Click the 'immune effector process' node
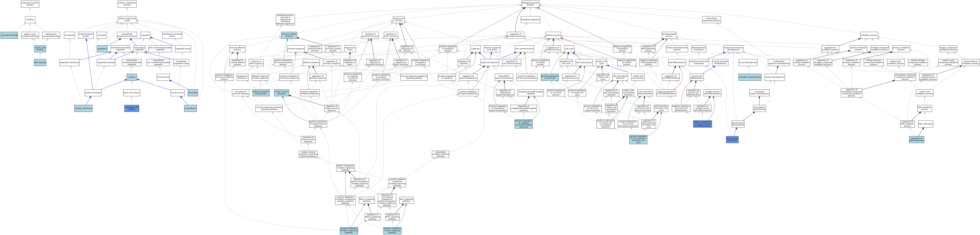The height and width of the screenshot is (235, 980). pos(237,49)
